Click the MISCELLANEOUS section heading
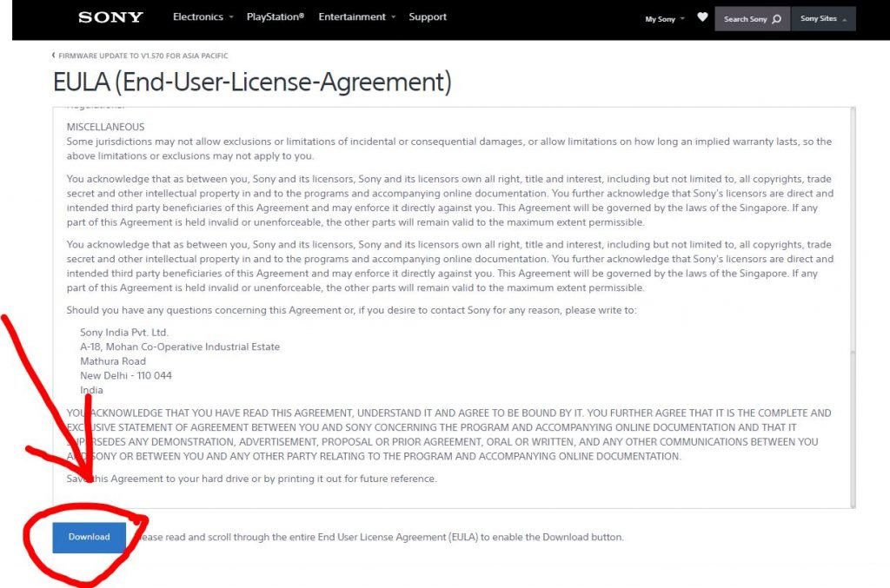Screen dimensions: 890x588 click(x=106, y=127)
